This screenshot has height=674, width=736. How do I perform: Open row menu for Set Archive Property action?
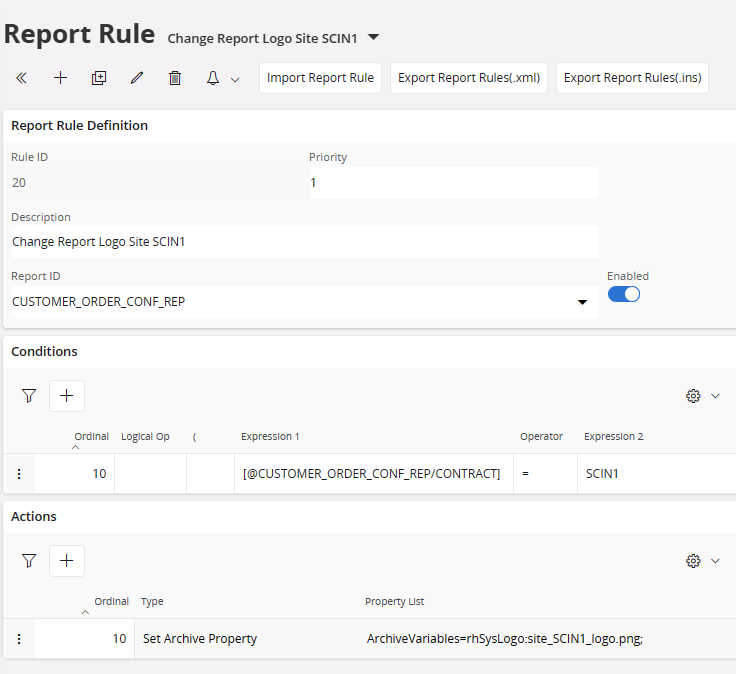(x=18, y=639)
